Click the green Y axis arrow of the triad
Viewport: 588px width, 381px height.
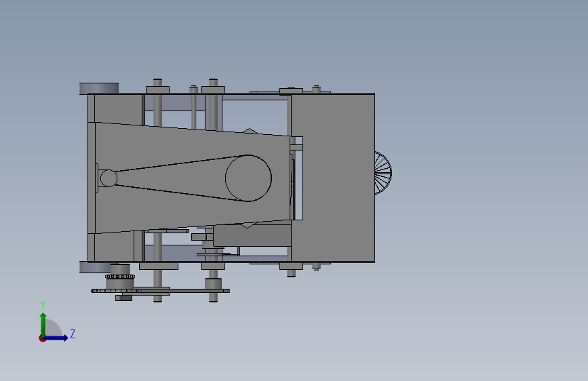pyautogui.click(x=43, y=325)
